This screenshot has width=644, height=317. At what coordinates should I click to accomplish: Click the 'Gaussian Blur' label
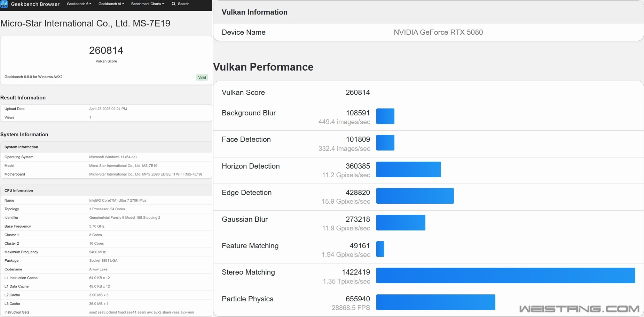point(245,219)
